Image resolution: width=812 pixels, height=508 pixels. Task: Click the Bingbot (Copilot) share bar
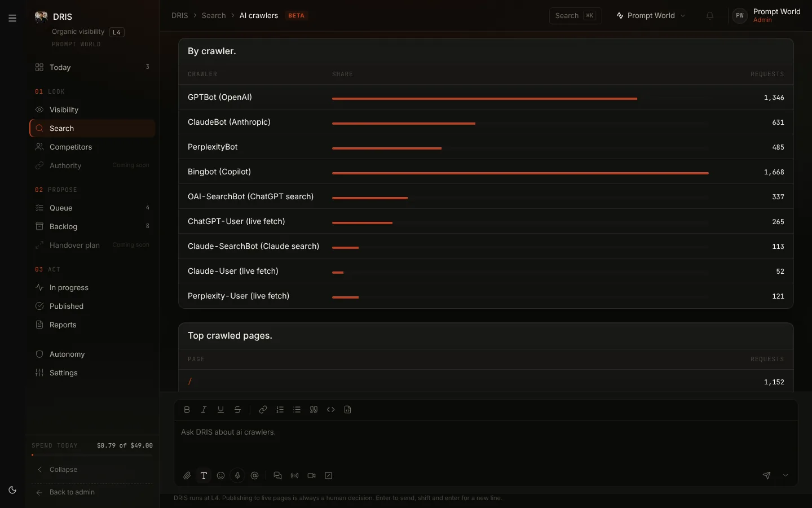point(520,173)
